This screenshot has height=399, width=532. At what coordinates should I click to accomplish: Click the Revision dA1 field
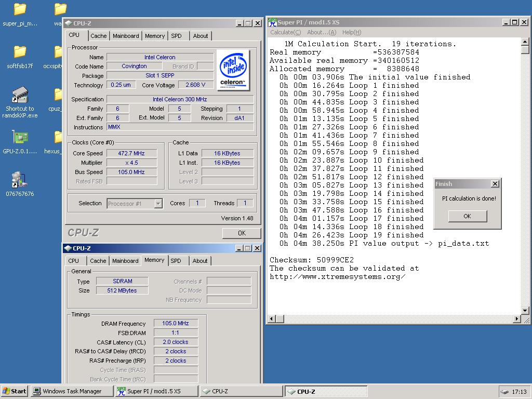(240, 118)
